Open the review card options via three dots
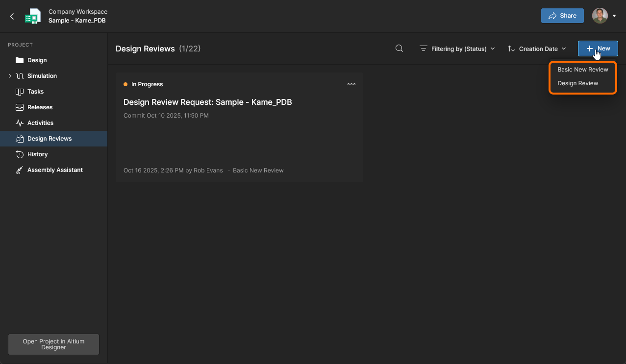626x364 pixels. point(351,84)
